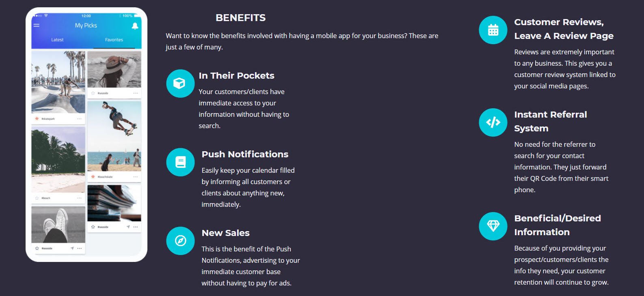Unfavorite the #beachskate photo star
Viewport: 644px width, 296px height.
tap(93, 177)
